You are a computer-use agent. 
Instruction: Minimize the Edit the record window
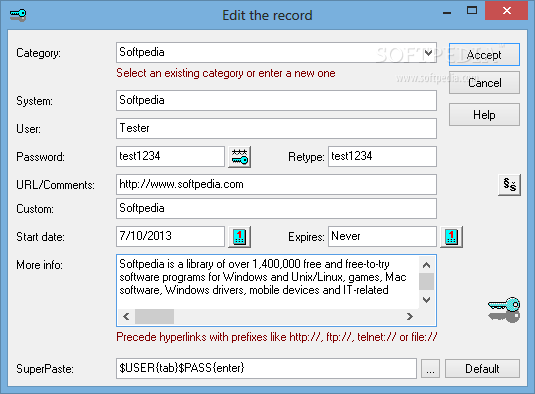coord(447,13)
